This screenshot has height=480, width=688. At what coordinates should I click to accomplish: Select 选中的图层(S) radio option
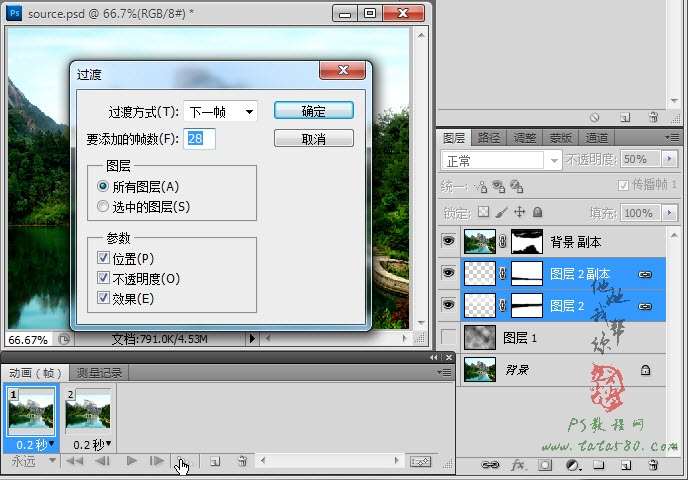pos(103,206)
